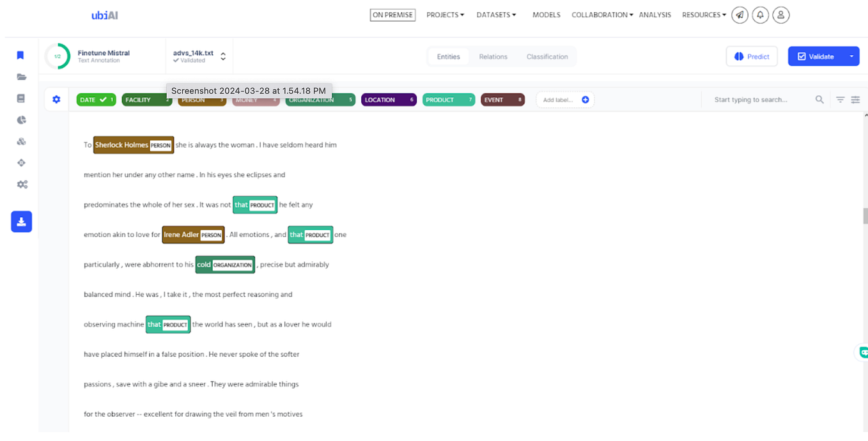The width and height of the screenshot is (868, 441).
Task: Open the notifications bell icon
Action: click(760, 15)
